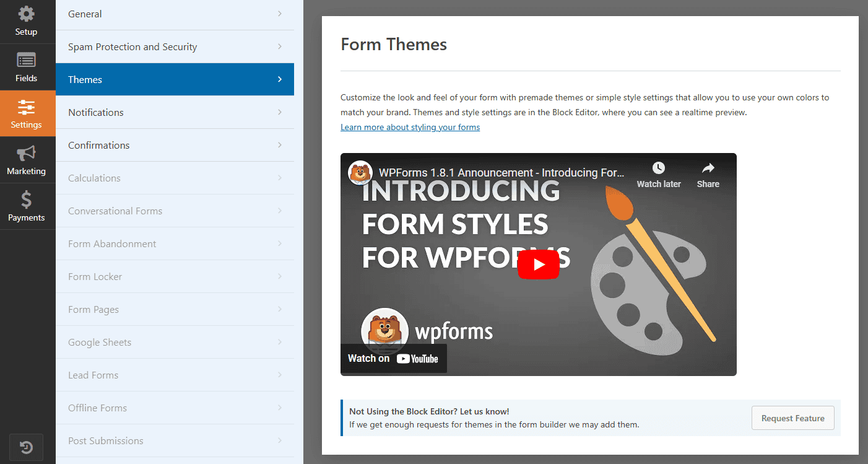Click the Request Feature button
The image size is (868, 464).
pyautogui.click(x=793, y=418)
